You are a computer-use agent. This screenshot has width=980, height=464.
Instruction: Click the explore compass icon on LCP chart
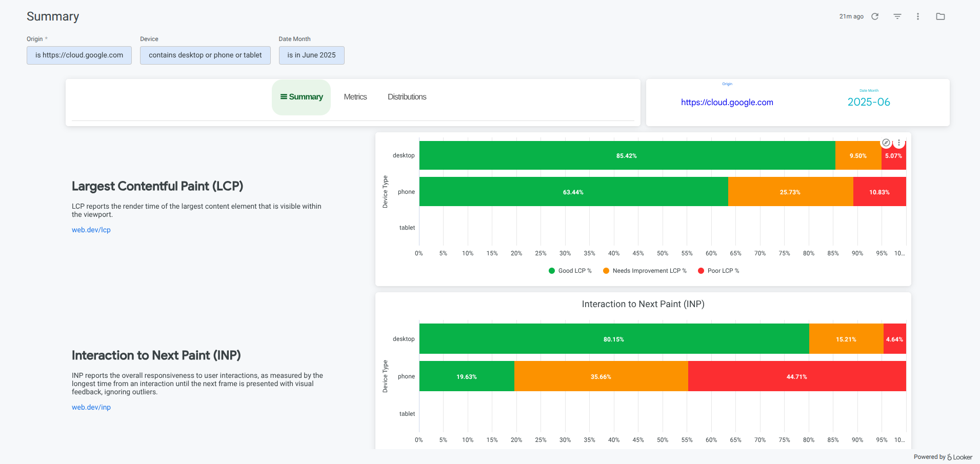pos(886,143)
